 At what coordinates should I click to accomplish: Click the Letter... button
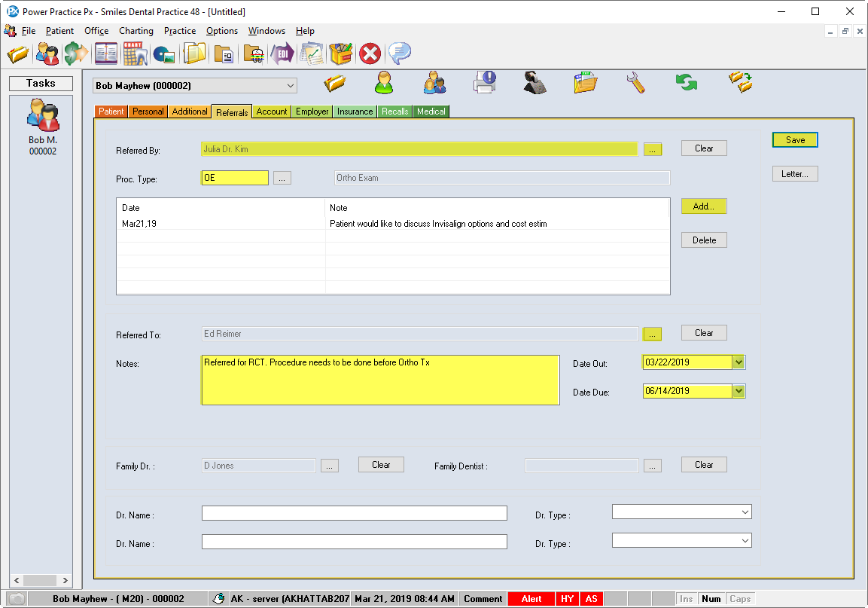click(x=795, y=174)
